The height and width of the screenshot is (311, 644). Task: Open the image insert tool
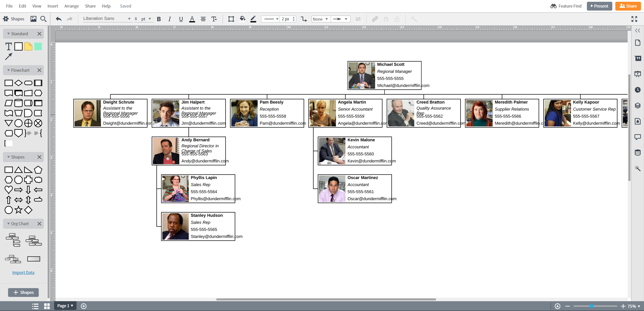tap(33, 19)
